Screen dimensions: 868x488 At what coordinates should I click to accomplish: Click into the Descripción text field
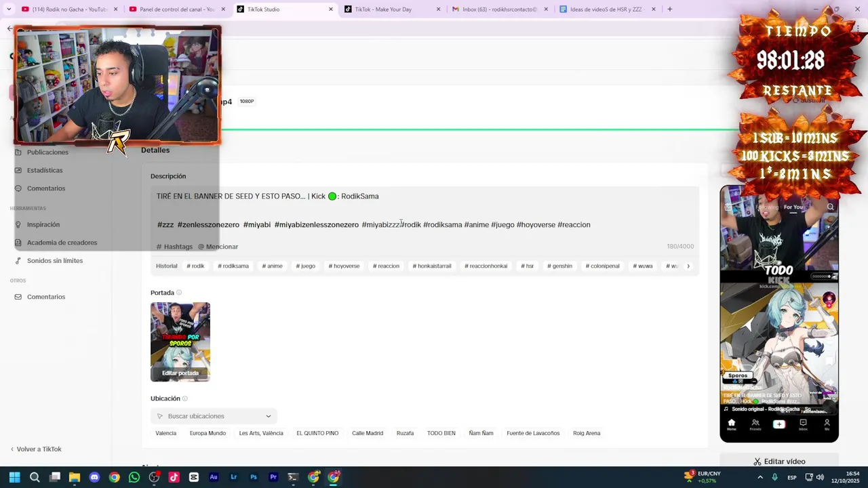click(425, 211)
